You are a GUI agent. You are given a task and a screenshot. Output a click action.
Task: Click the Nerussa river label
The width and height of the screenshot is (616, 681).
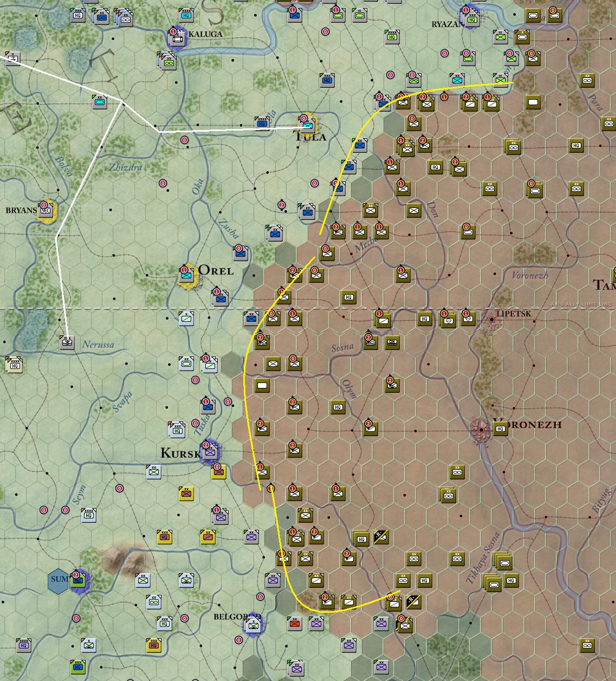pos(98,344)
